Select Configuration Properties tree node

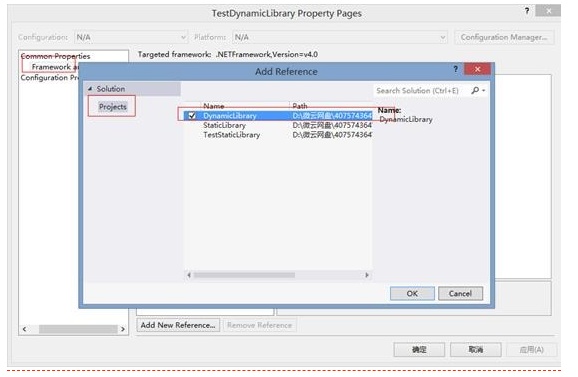49,78
